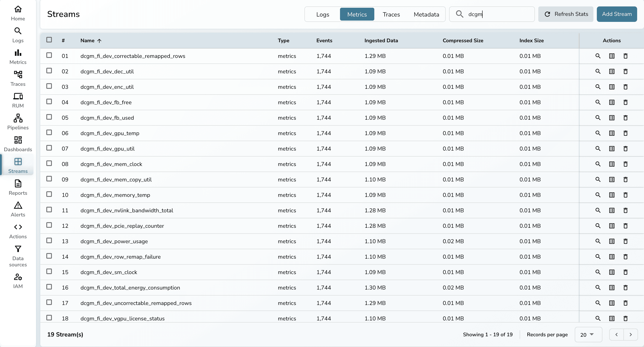Go to IAM settings in sidebar
This screenshot has width=644, height=347.
click(18, 281)
